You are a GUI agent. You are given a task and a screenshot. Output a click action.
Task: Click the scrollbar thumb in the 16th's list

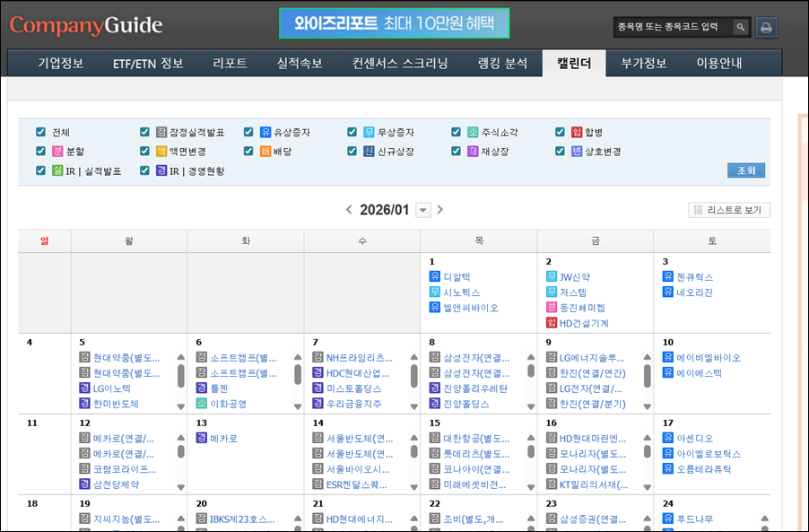tap(648, 451)
